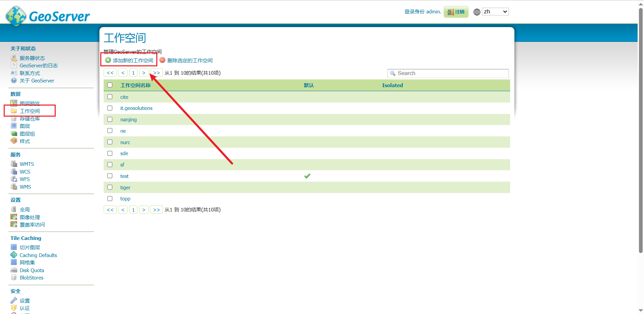Click the green plus add workspace icon

point(108,60)
